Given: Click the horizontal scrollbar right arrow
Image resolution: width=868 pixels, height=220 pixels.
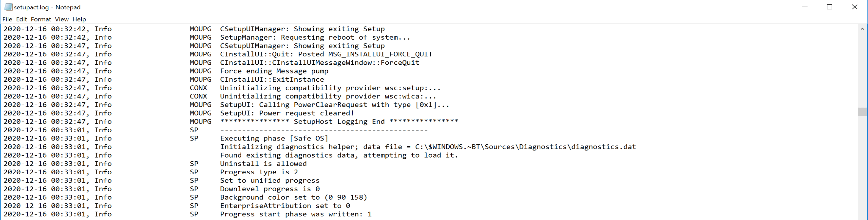Looking at the screenshot, I should tap(854, 219).
